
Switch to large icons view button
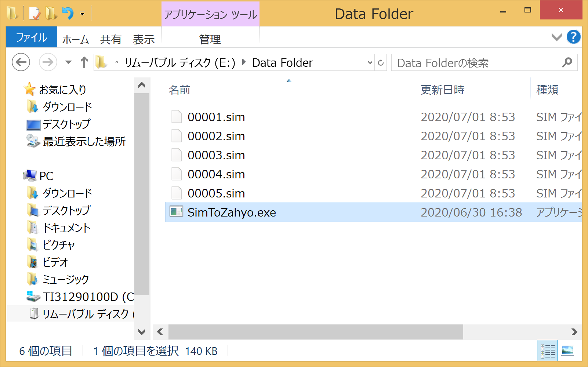pyautogui.click(x=567, y=350)
